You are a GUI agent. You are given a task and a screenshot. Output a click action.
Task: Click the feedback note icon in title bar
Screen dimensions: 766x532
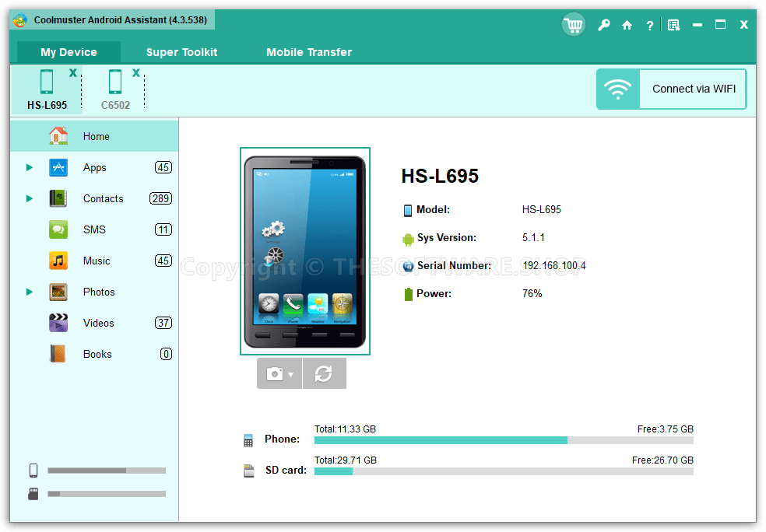tap(673, 26)
